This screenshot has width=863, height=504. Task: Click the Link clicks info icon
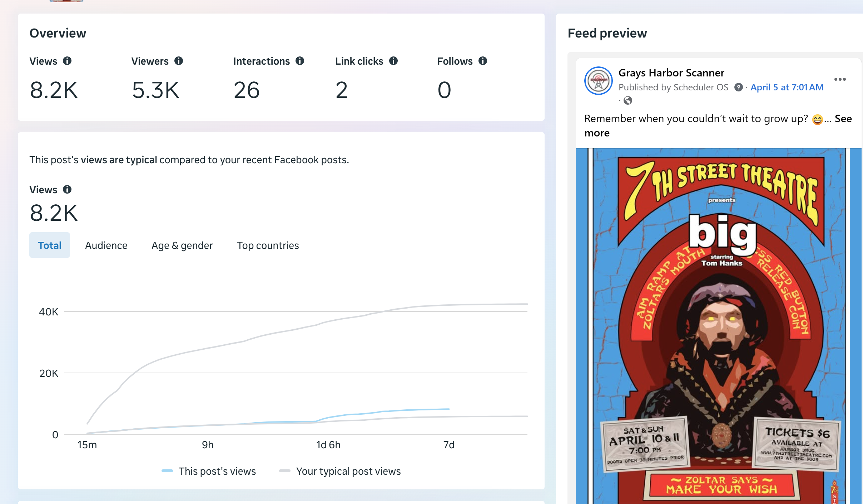click(393, 61)
